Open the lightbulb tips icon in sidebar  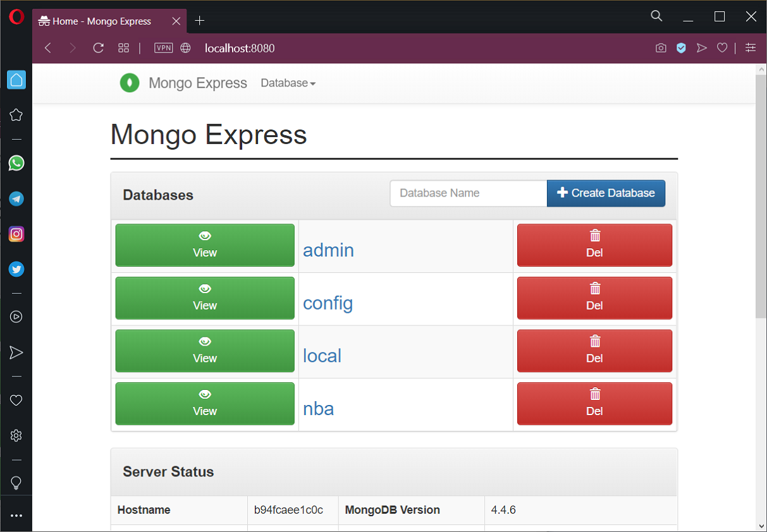pos(16,483)
